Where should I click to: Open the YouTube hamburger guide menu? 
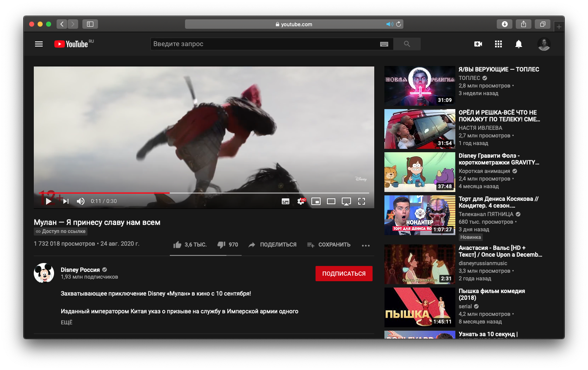(x=39, y=44)
